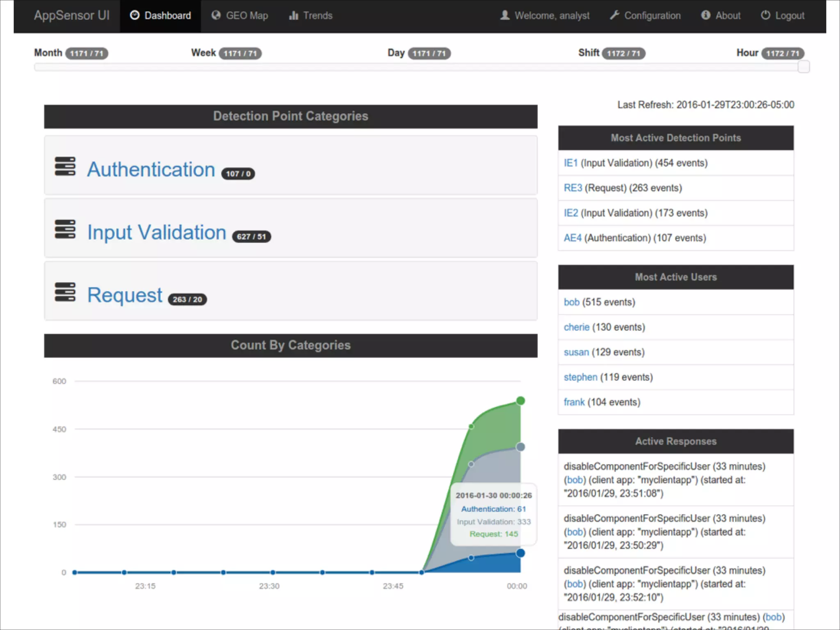Click the green Request data point on chart
The height and width of the screenshot is (630, 840).
click(x=520, y=401)
